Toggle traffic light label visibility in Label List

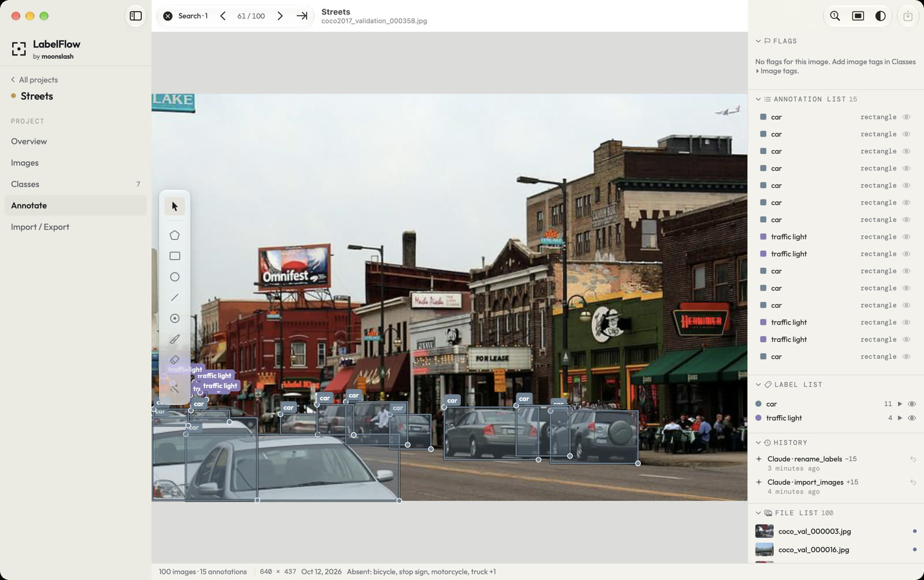pyautogui.click(x=912, y=418)
